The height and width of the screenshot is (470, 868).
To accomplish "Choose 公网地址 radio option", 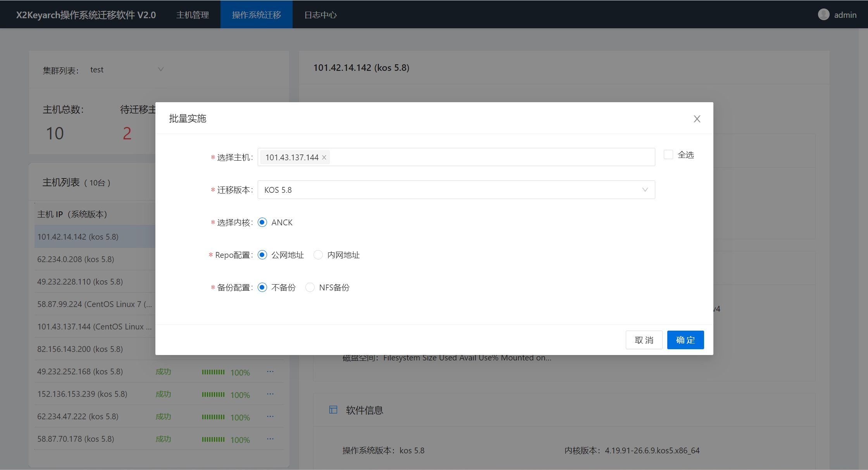I will [x=262, y=255].
